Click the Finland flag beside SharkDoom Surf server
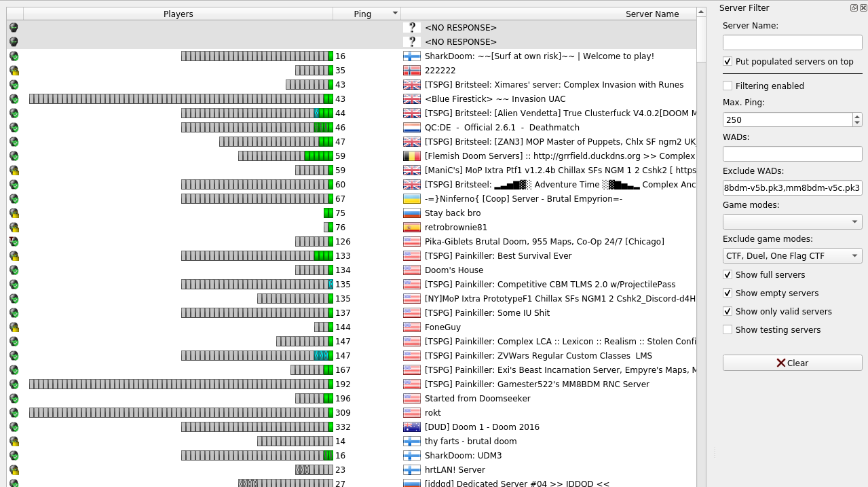Image resolution: width=868 pixels, height=487 pixels. [411, 56]
